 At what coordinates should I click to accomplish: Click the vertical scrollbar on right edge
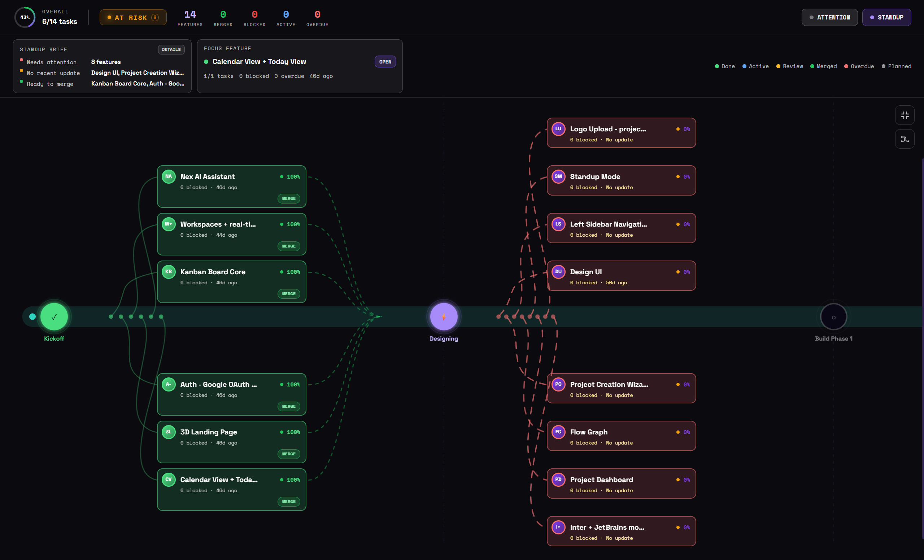click(x=923, y=349)
